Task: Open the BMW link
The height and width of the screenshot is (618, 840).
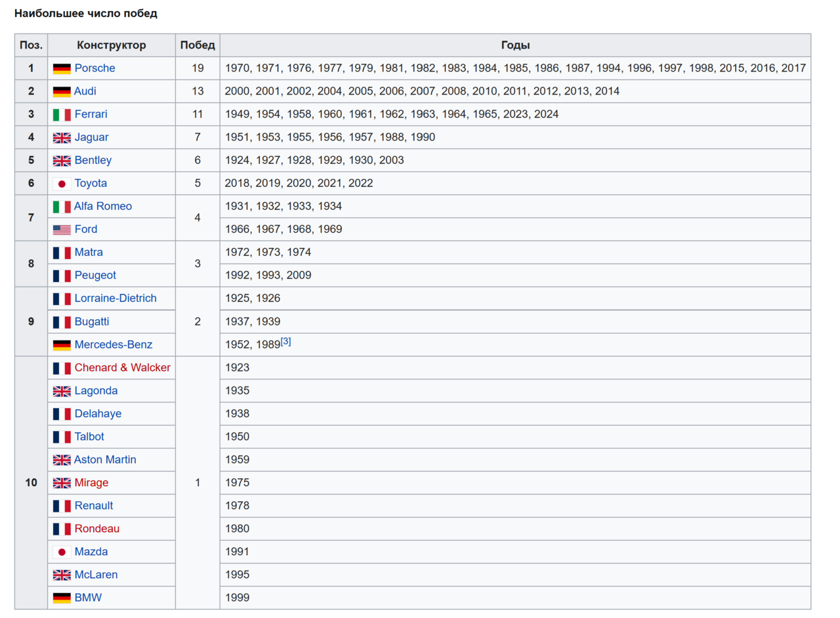Action: [x=89, y=597]
